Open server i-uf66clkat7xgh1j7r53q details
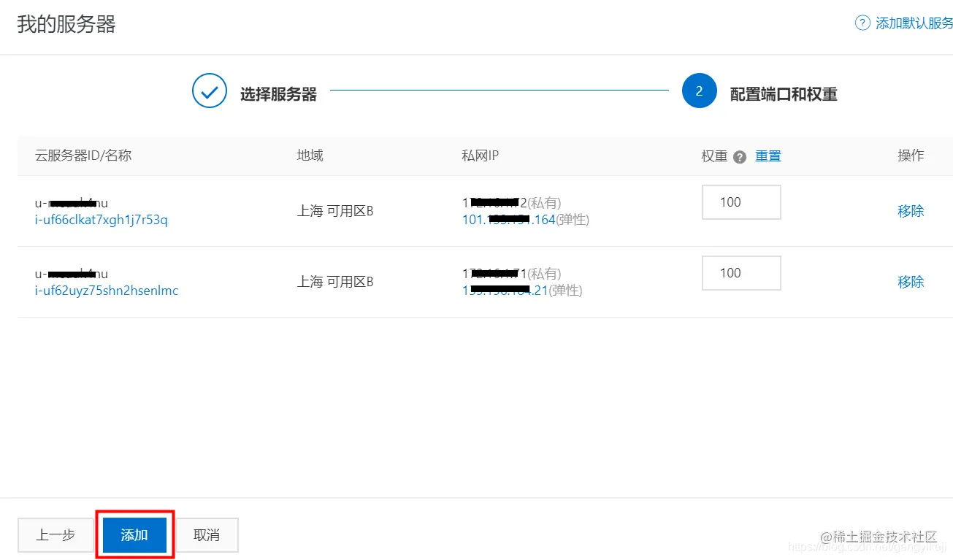 (101, 220)
